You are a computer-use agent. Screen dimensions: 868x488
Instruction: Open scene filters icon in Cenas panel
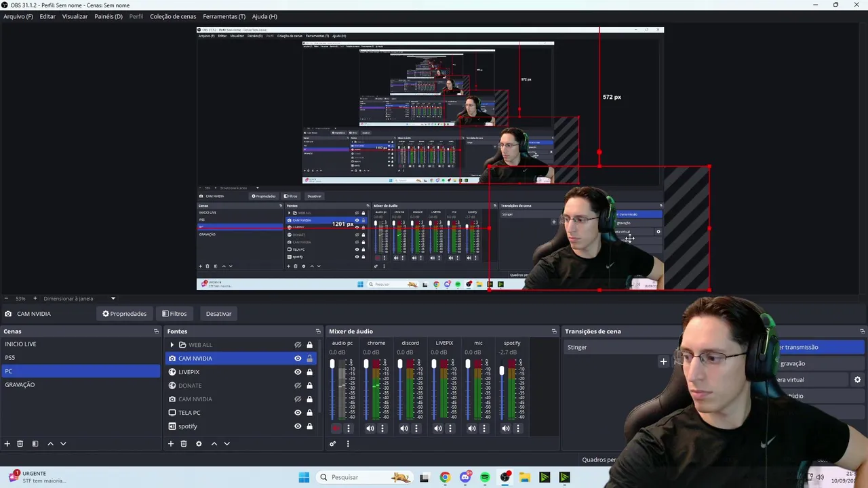point(35,444)
